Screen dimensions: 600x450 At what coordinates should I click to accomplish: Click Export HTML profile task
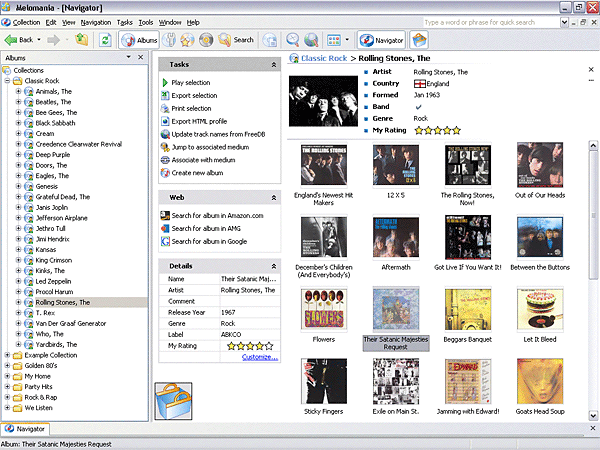(199, 121)
